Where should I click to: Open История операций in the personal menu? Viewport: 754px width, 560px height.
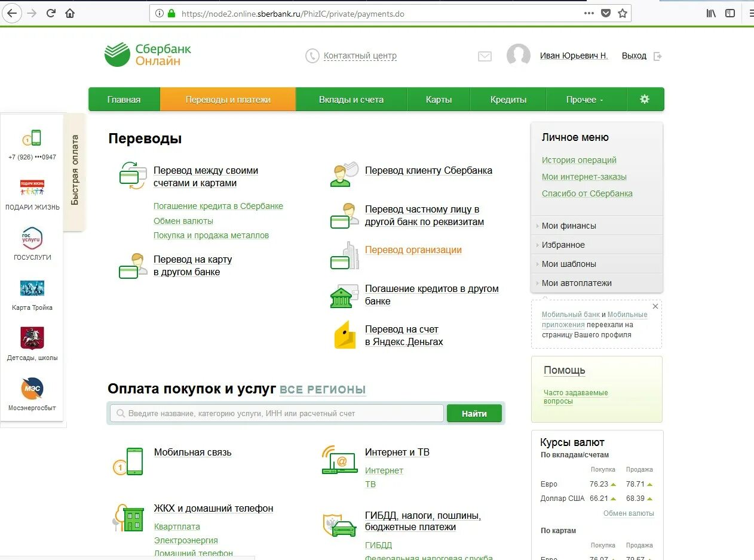click(580, 160)
